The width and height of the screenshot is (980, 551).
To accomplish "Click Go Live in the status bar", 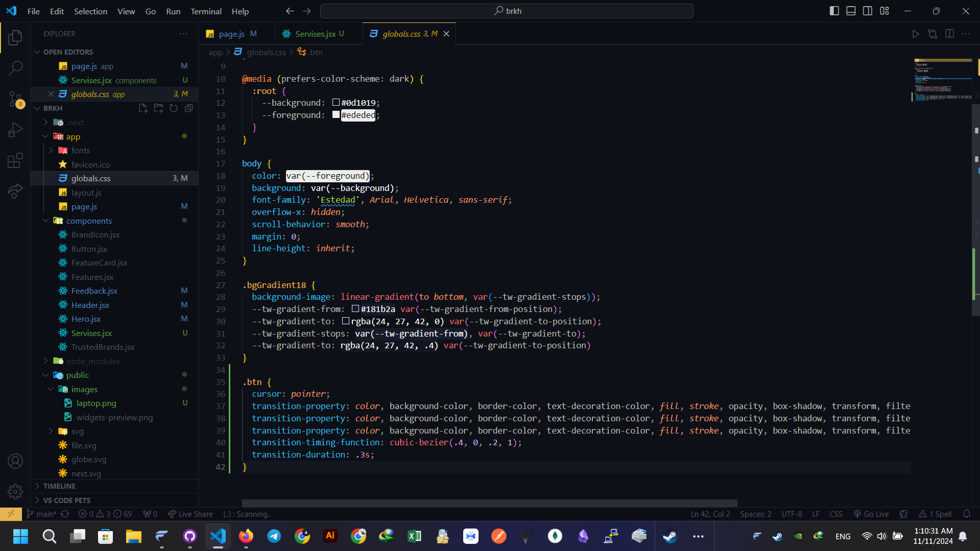I will click(871, 514).
